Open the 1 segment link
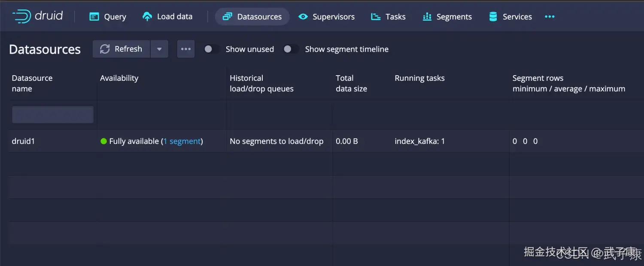The width and height of the screenshot is (644, 266). (182, 141)
